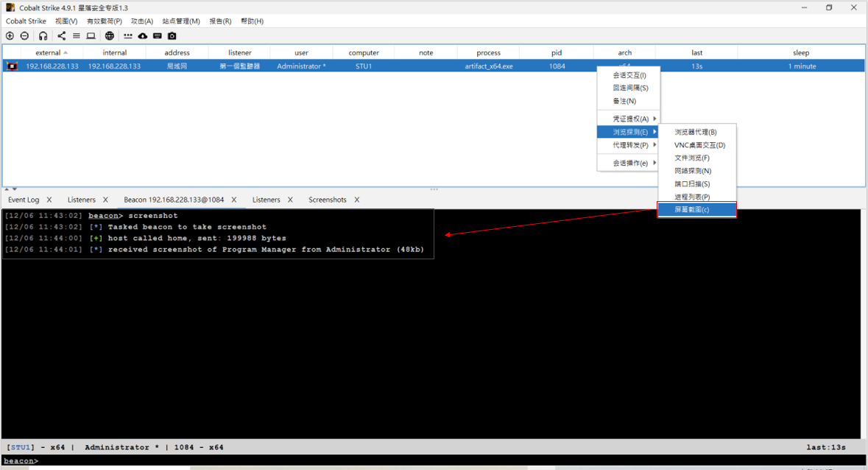This screenshot has height=470, width=868.
Task: Expand 会话操作(e) submenu
Action: click(628, 163)
